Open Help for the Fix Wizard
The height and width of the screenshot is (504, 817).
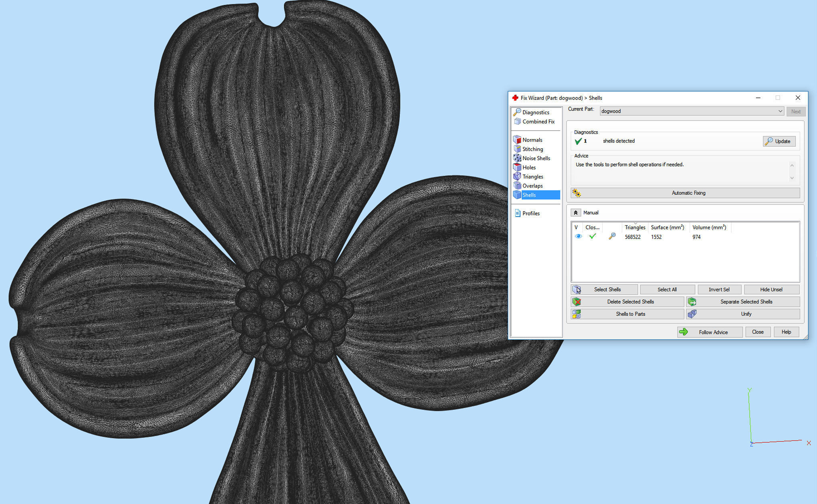tap(786, 332)
